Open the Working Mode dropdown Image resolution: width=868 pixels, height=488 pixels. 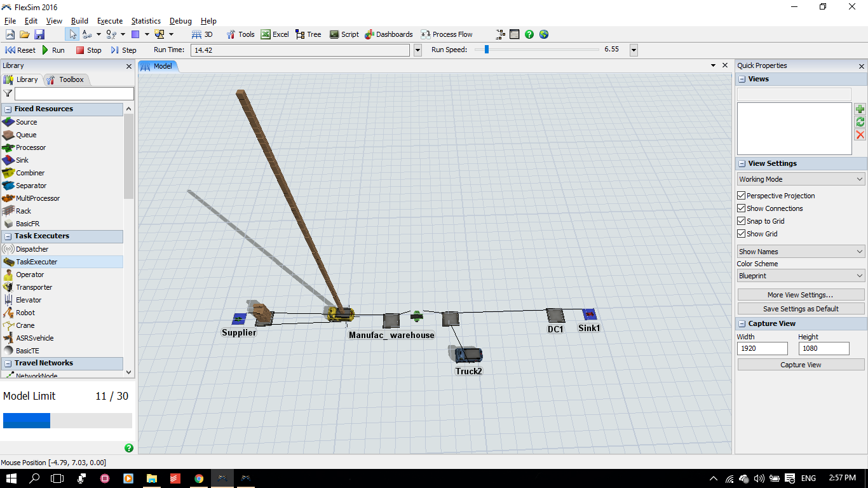(801, 179)
